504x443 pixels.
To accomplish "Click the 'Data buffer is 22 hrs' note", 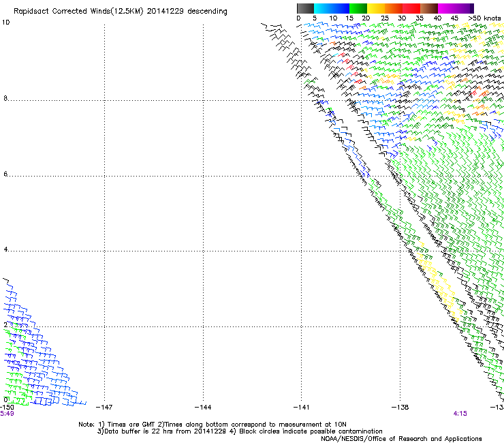I will (x=240, y=431).
